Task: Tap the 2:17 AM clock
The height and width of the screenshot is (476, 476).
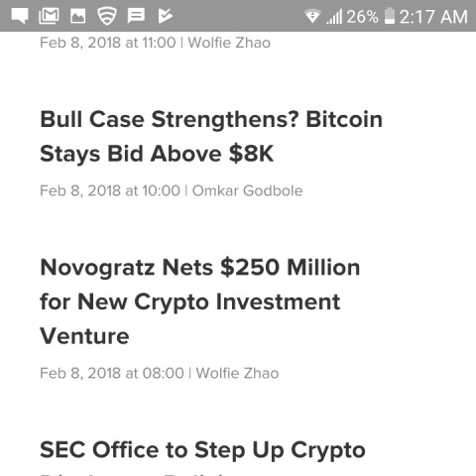Action: [433, 16]
